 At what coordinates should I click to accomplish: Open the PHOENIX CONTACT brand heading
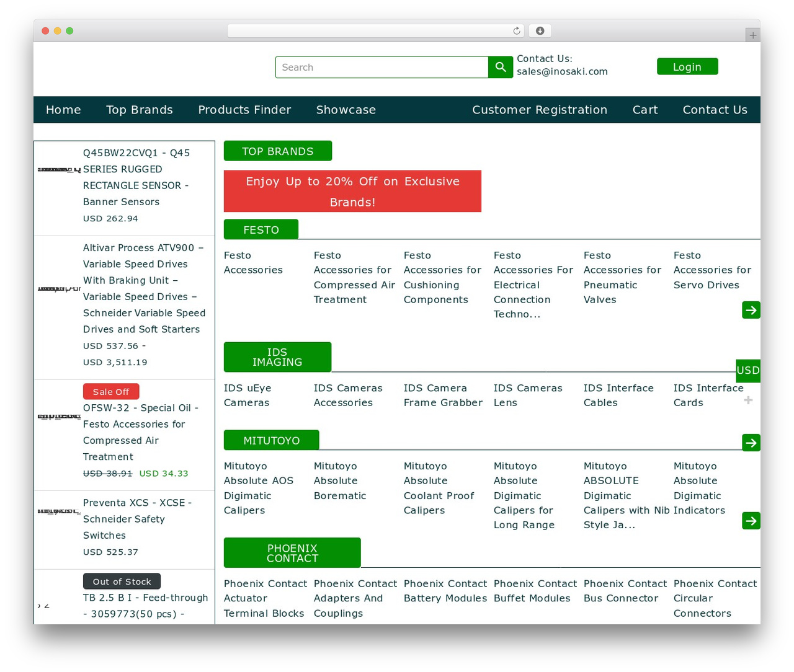click(x=292, y=553)
